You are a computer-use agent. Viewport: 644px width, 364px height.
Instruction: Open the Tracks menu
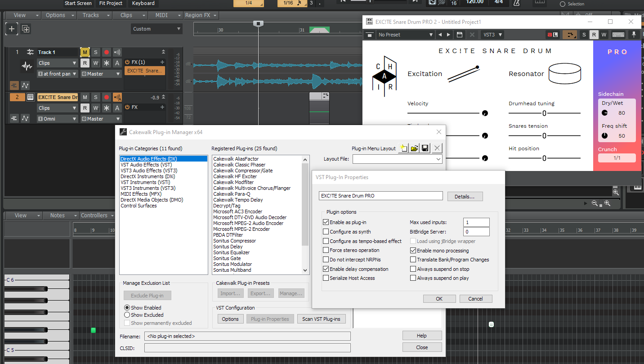(94, 15)
